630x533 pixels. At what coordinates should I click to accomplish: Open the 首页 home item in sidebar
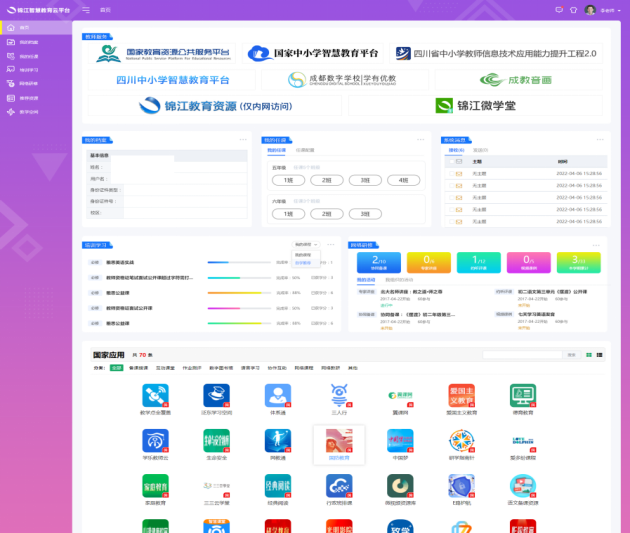[36, 28]
